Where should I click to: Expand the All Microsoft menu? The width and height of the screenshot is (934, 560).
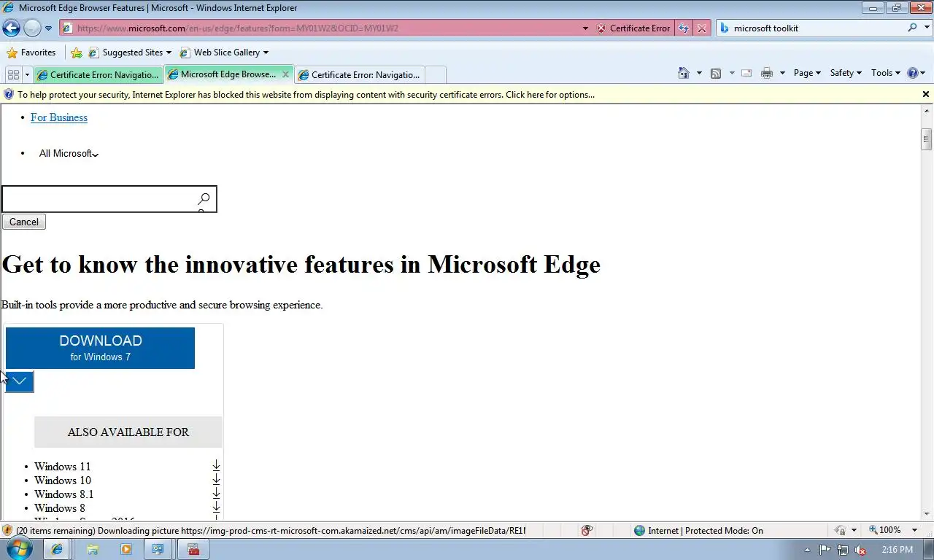(x=69, y=153)
